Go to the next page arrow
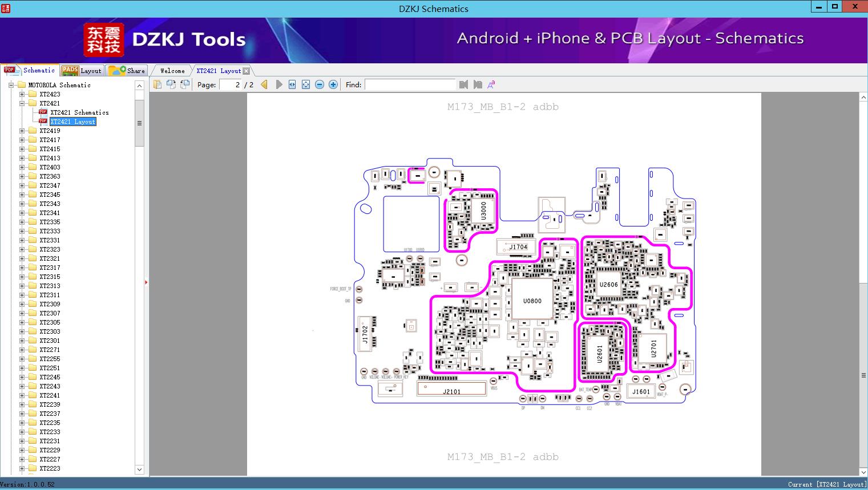868x490 pixels. [x=279, y=84]
